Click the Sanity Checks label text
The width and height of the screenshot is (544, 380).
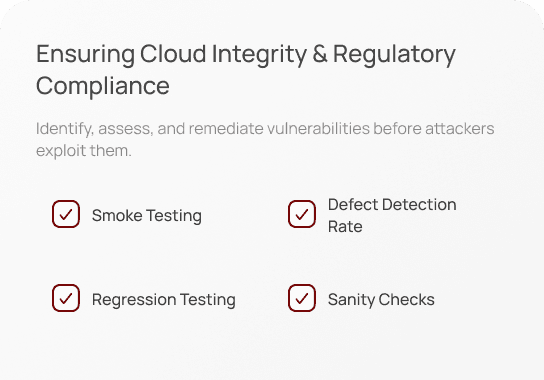381,299
